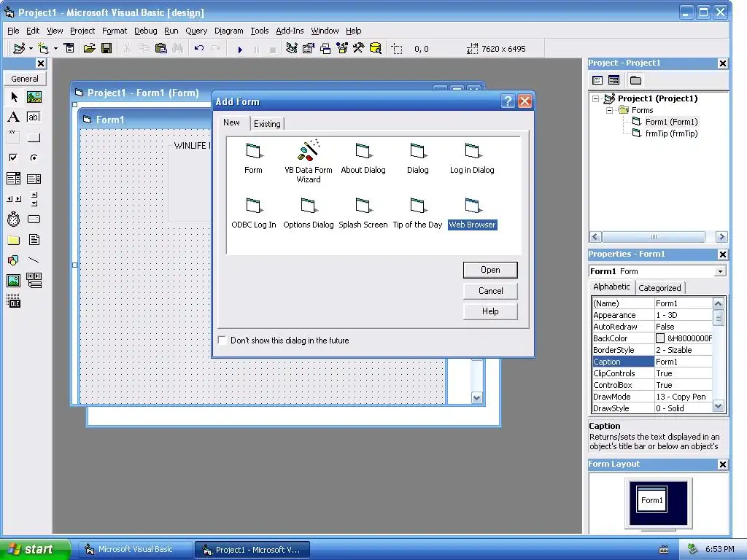The height and width of the screenshot is (560, 747).
Task: Collapse the Project1 tree node
Action: click(595, 98)
